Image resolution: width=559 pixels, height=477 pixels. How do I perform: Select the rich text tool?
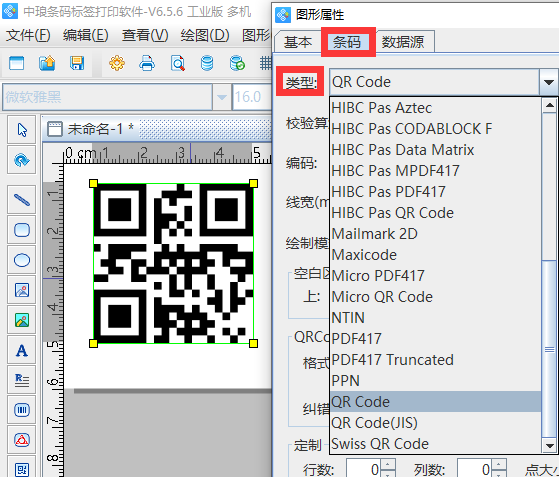[22, 380]
